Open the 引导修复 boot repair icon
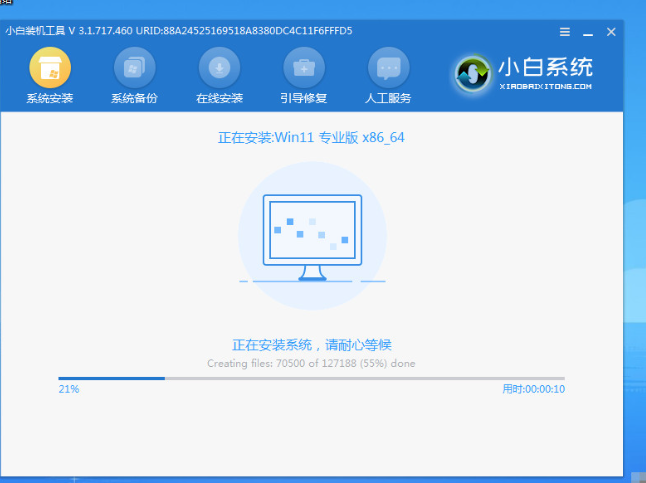This screenshot has width=646, height=483. pyautogui.click(x=304, y=68)
